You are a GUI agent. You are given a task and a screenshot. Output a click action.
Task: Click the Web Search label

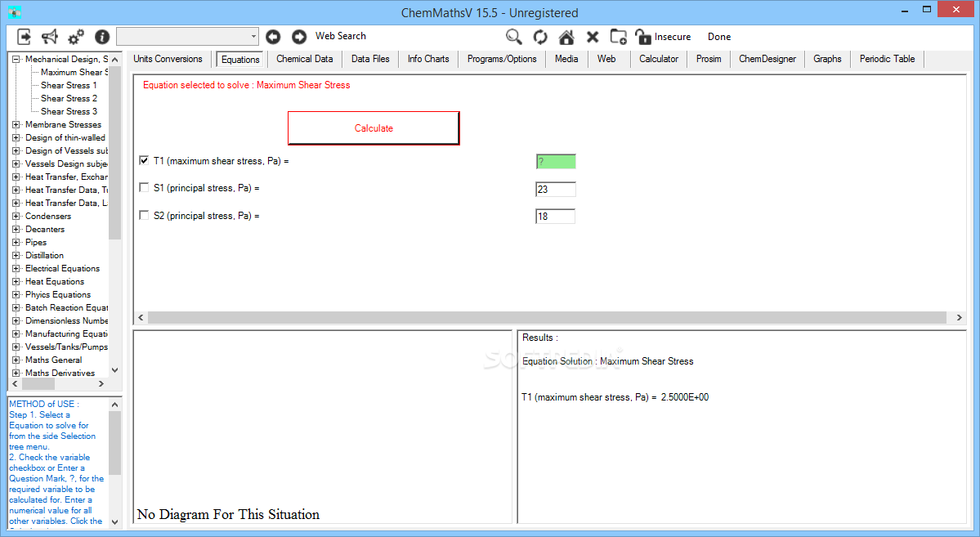341,36
